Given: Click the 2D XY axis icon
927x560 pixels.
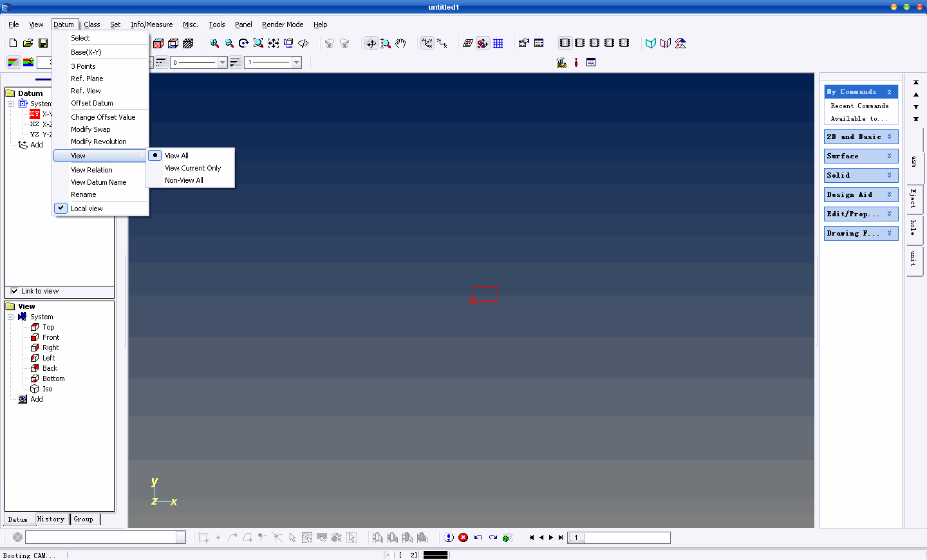Looking at the screenshot, I should pos(442,43).
